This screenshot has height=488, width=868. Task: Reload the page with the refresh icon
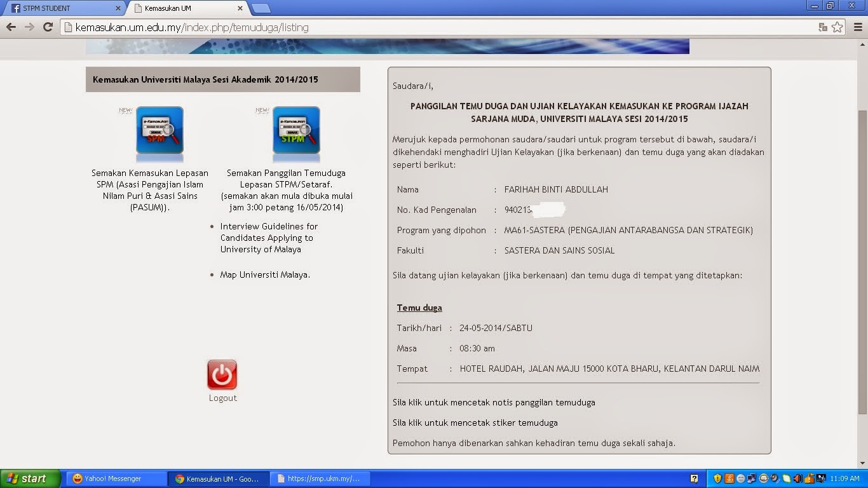point(48,27)
